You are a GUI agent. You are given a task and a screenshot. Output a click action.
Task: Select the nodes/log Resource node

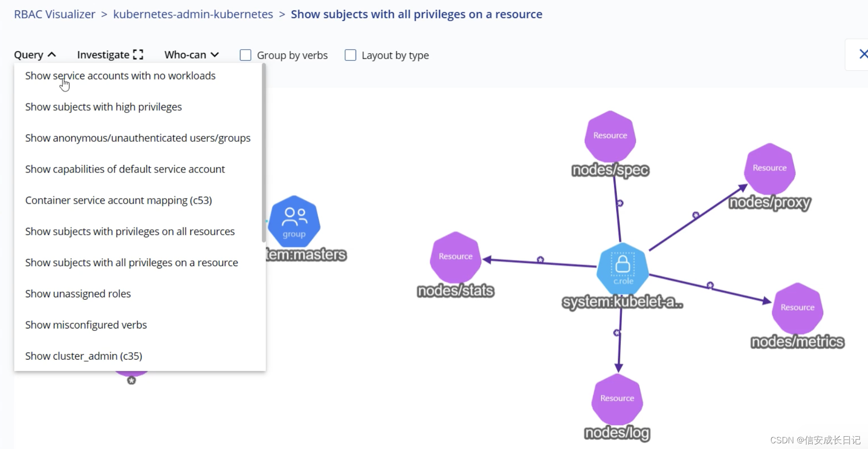617,398
